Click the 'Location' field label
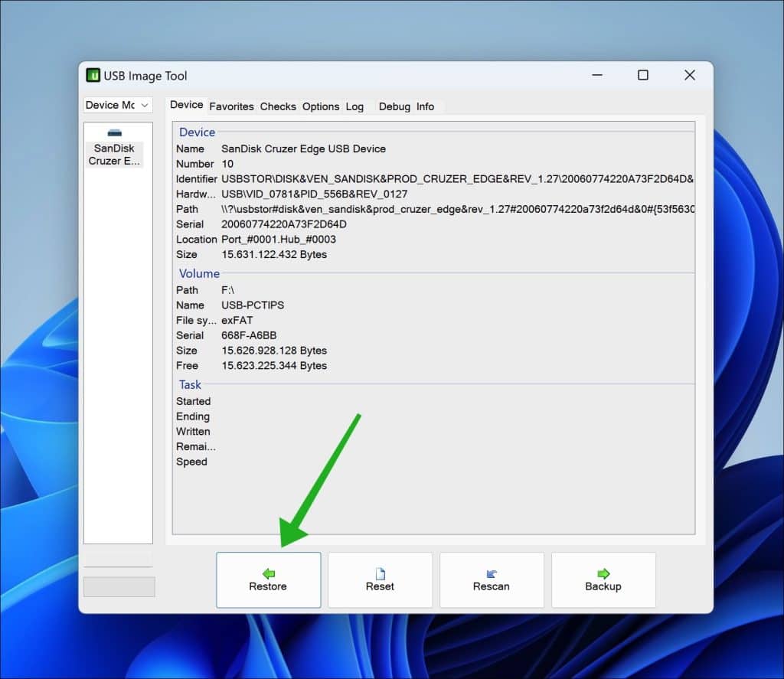 [x=196, y=239]
